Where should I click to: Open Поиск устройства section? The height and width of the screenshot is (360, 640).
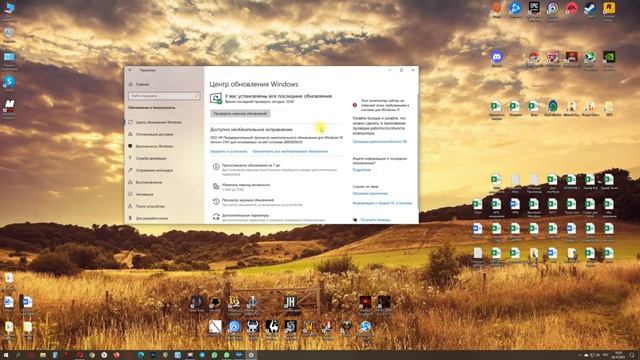point(150,206)
